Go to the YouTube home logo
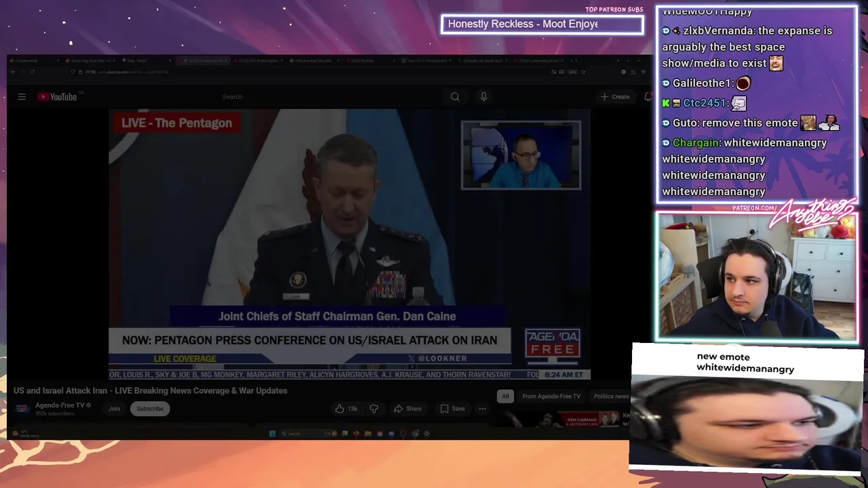The width and height of the screenshot is (868, 488). pyautogui.click(x=58, y=97)
